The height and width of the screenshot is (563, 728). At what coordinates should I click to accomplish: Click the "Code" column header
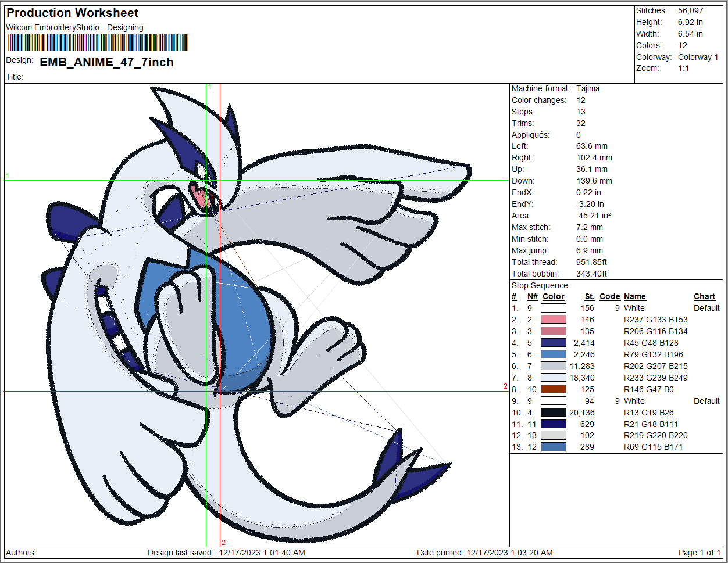click(x=609, y=296)
